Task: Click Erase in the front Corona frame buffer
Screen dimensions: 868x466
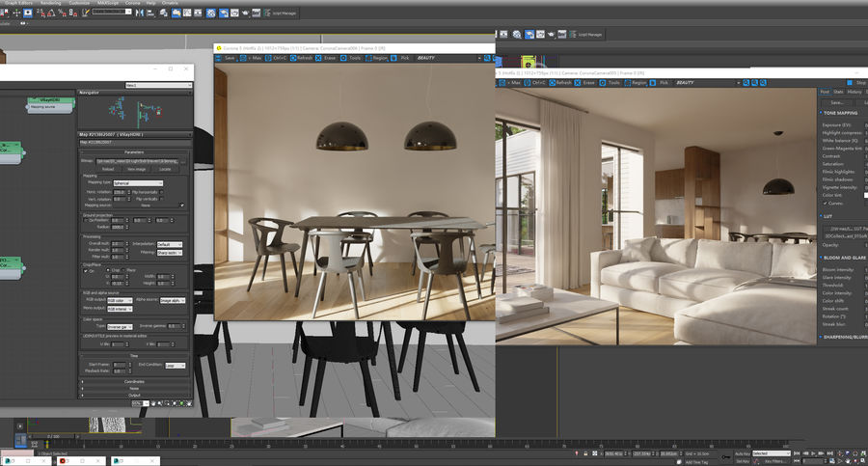Action: 326,58
